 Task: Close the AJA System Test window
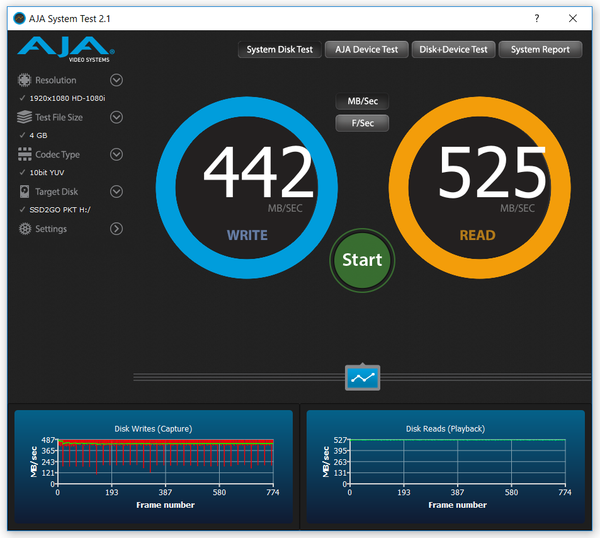point(573,18)
